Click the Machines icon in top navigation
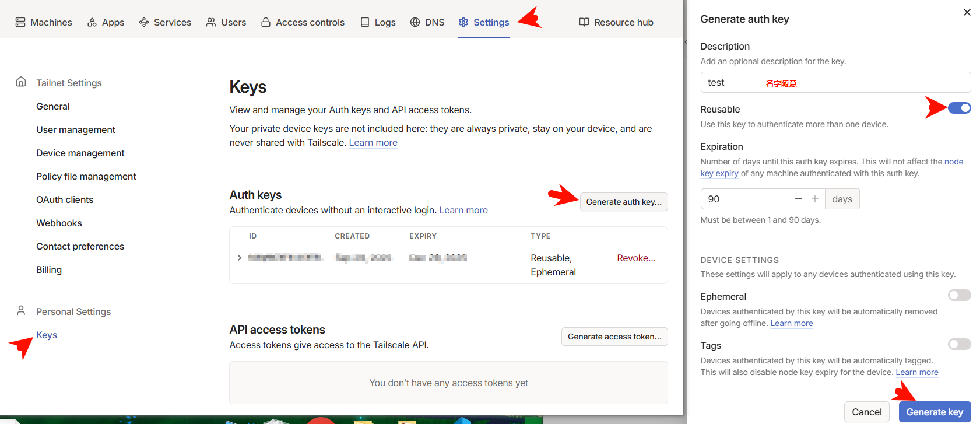 point(20,22)
